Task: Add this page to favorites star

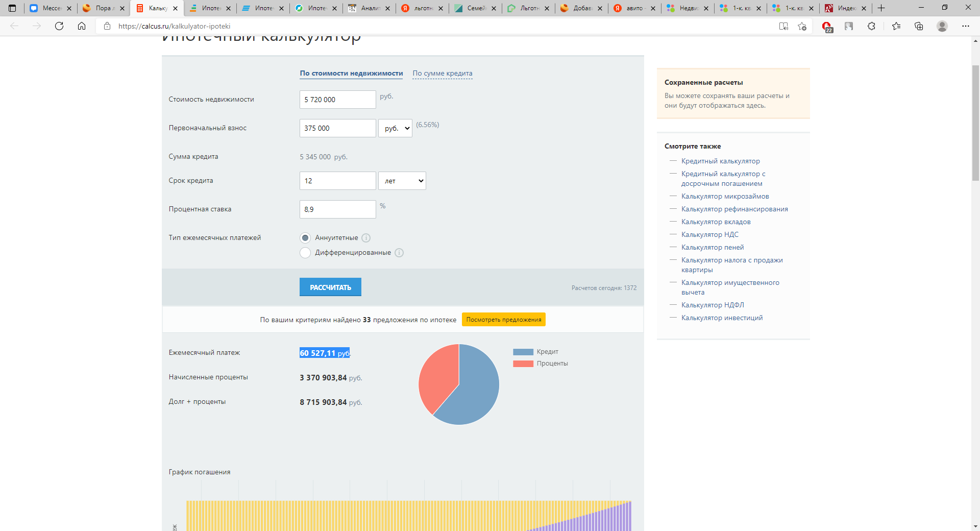Action: pyautogui.click(x=802, y=26)
